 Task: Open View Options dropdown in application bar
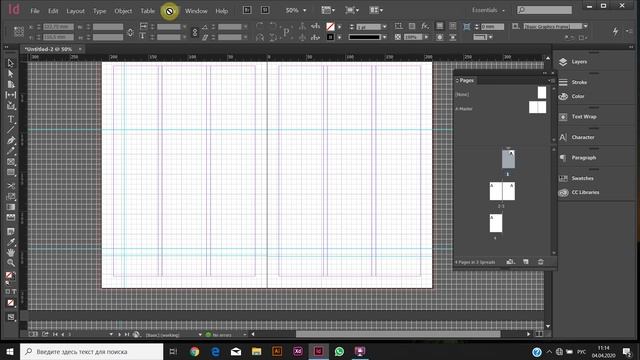pyautogui.click(x=328, y=10)
